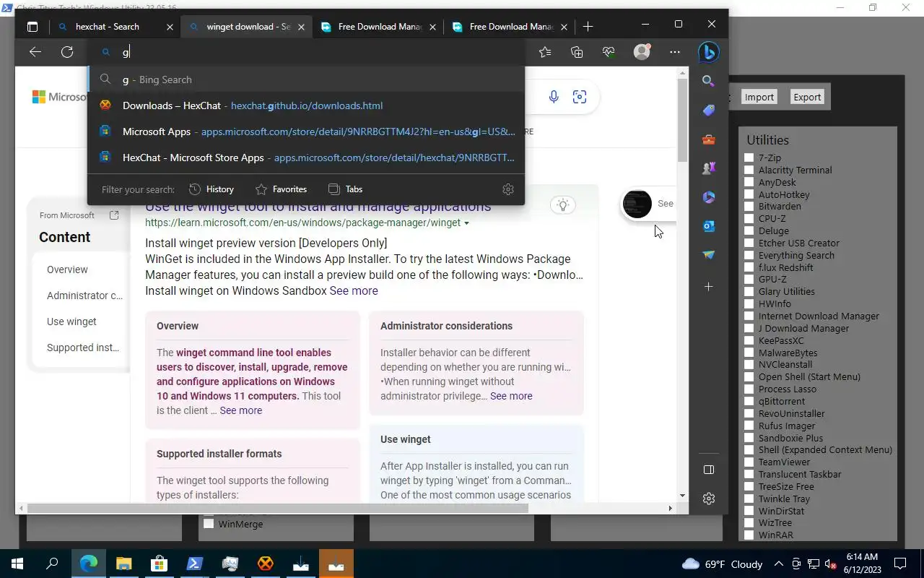The height and width of the screenshot is (578, 924).
Task: Check the 7-Zip checkbox
Action: 749,158
